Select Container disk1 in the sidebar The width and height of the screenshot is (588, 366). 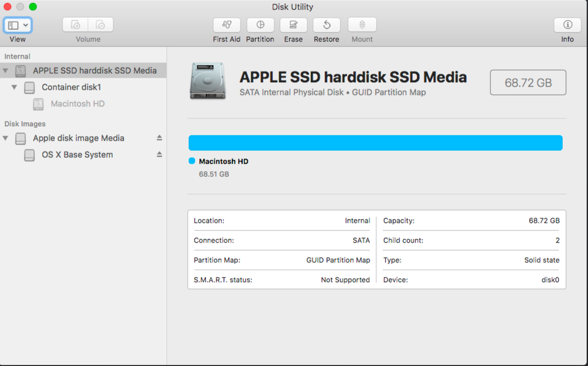click(x=71, y=87)
